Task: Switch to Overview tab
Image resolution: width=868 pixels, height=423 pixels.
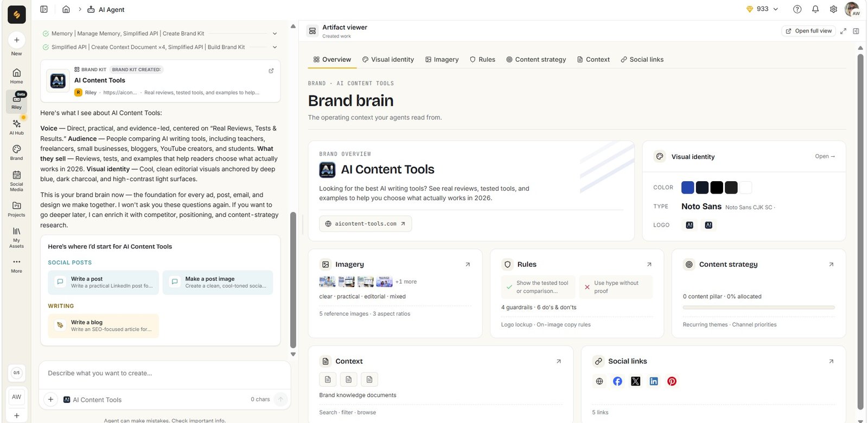Action: pyautogui.click(x=332, y=60)
